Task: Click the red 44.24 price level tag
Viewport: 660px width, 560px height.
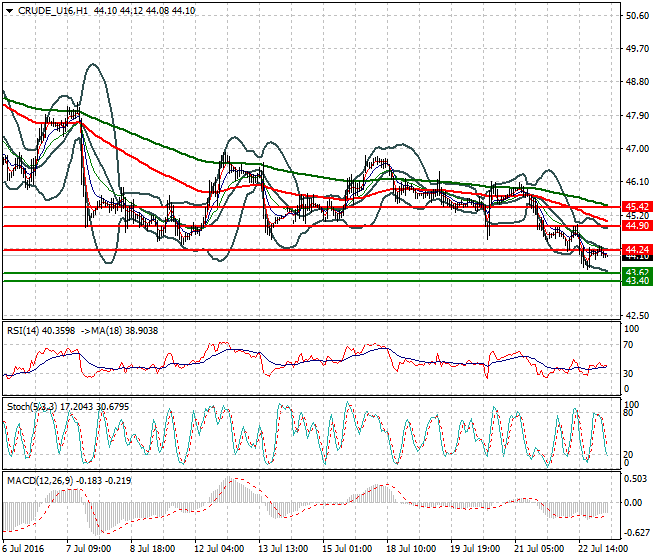Action: click(x=637, y=248)
